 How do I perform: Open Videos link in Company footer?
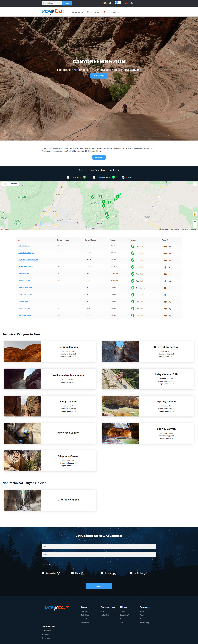click(142, 615)
